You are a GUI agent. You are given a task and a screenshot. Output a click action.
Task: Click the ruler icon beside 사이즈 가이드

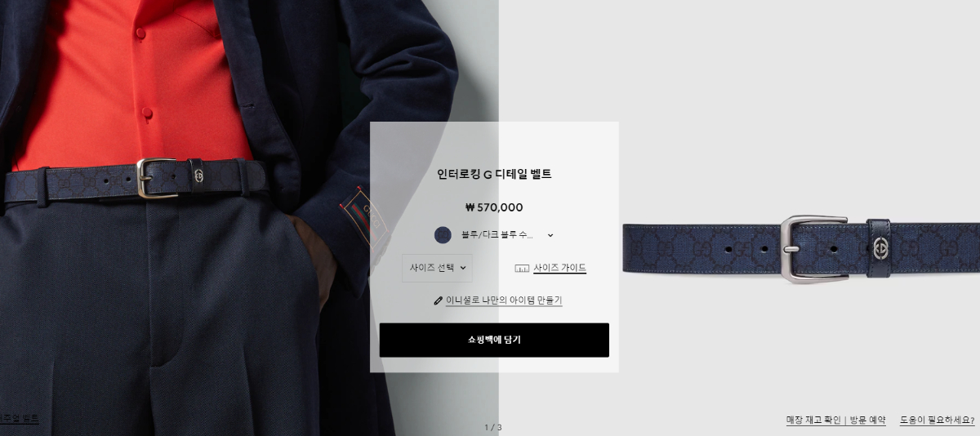522,269
